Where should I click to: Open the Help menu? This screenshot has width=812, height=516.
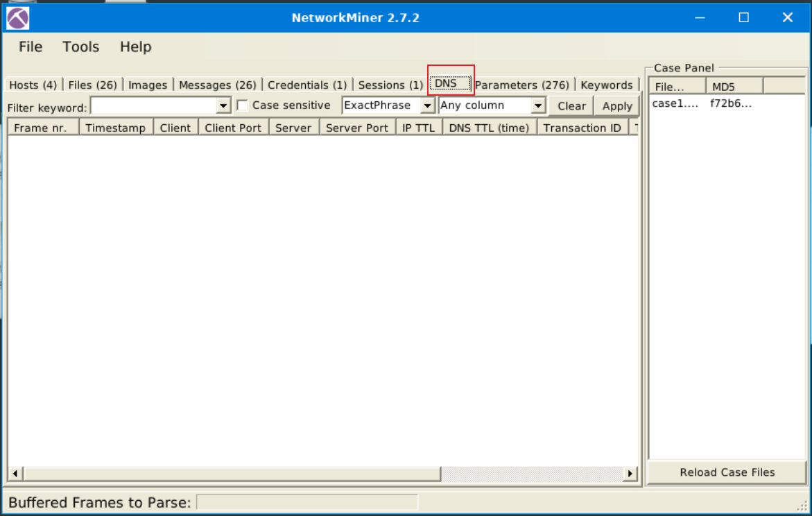pos(136,47)
